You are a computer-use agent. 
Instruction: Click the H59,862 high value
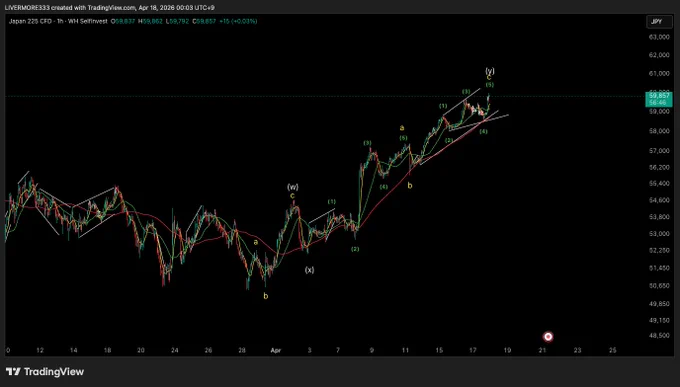click(x=150, y=21)
